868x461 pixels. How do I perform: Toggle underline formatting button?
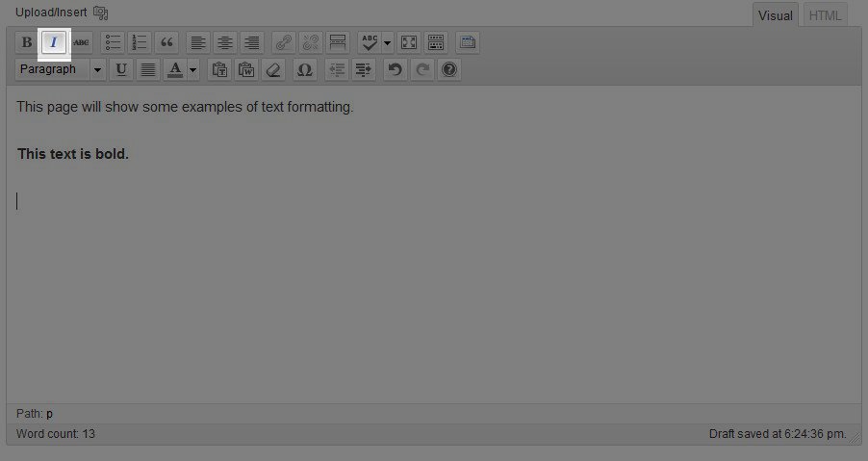click(121, 69)
